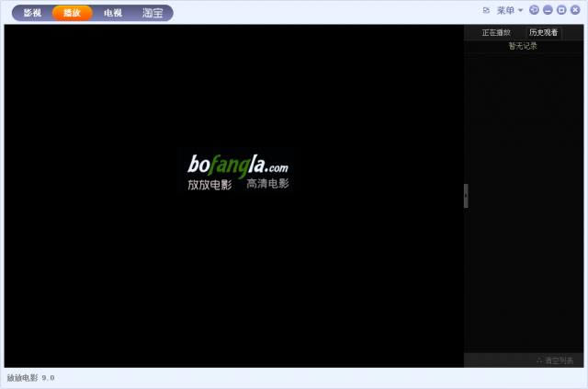Show the 正在播放 playlist tab
Screen dimensions: 588x389
coord(496,33)
